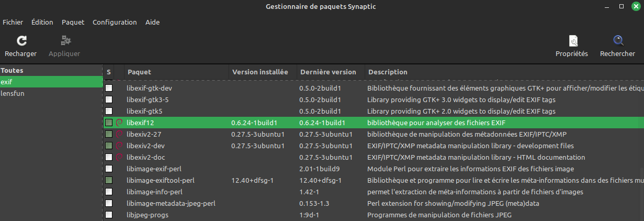644x221 pixels.
Task: Click the Debian swirl icon beside libexiv2-doc
Action: [x=119, y=157]
